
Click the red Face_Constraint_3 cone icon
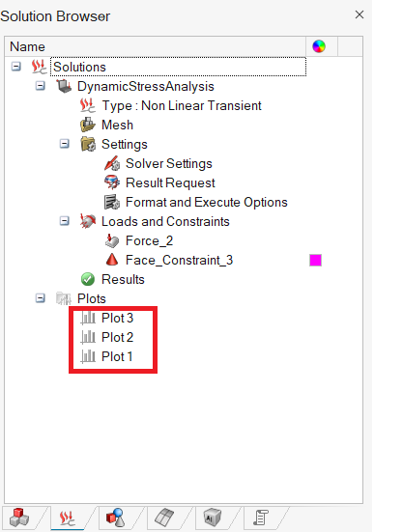(112, 260)
